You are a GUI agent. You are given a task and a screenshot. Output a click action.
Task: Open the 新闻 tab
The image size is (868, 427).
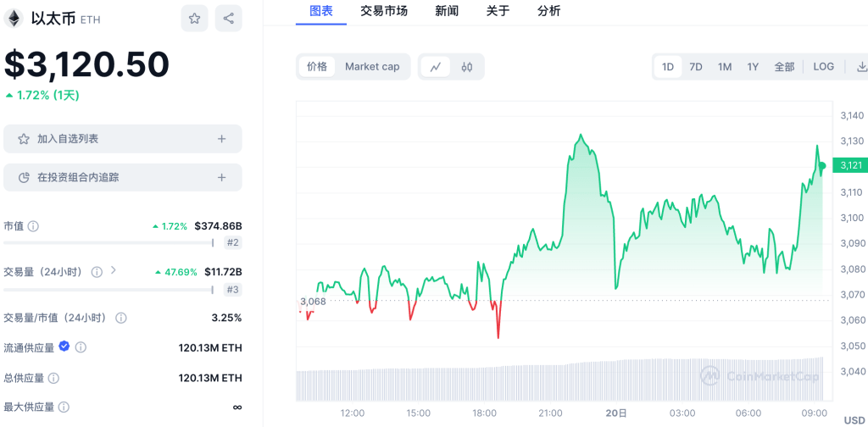pos(447,11)
